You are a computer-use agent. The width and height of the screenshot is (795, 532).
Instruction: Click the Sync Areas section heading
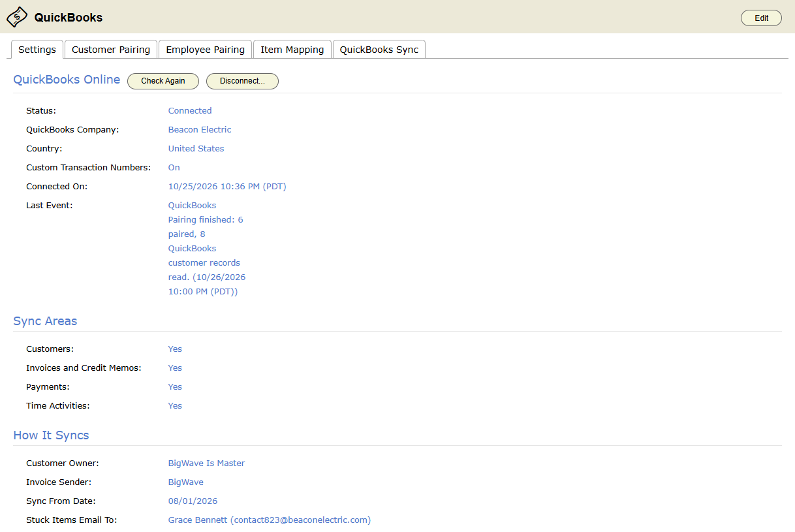(45, 321)
